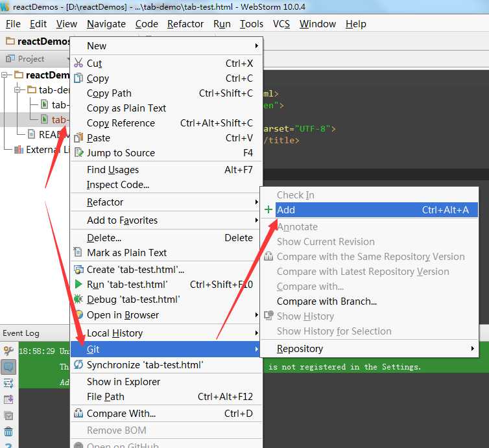Viewport: 489px width, 448px height.
Task: Click the Event Log panel title
Action: pyautogui.click(x=21, y=333)
